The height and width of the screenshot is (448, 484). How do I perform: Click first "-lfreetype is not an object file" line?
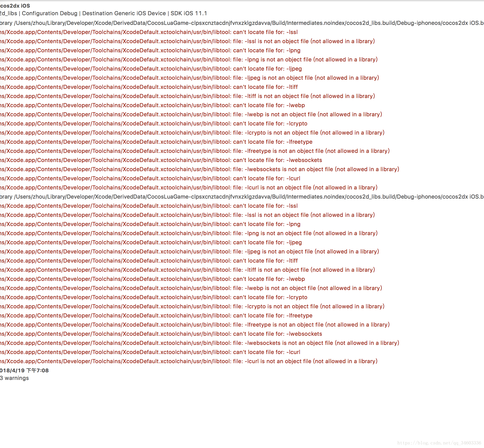click(195, 151)
